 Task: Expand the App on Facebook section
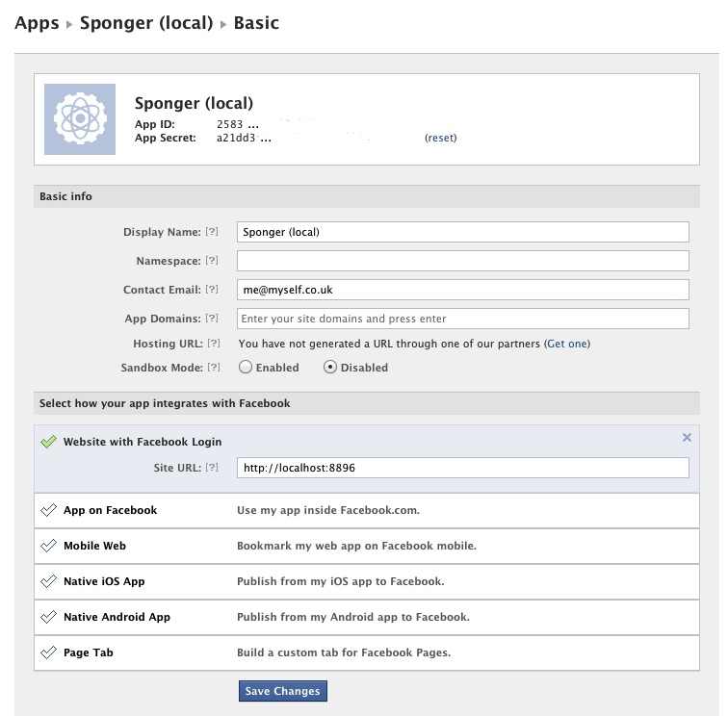[x=110, y=510]
